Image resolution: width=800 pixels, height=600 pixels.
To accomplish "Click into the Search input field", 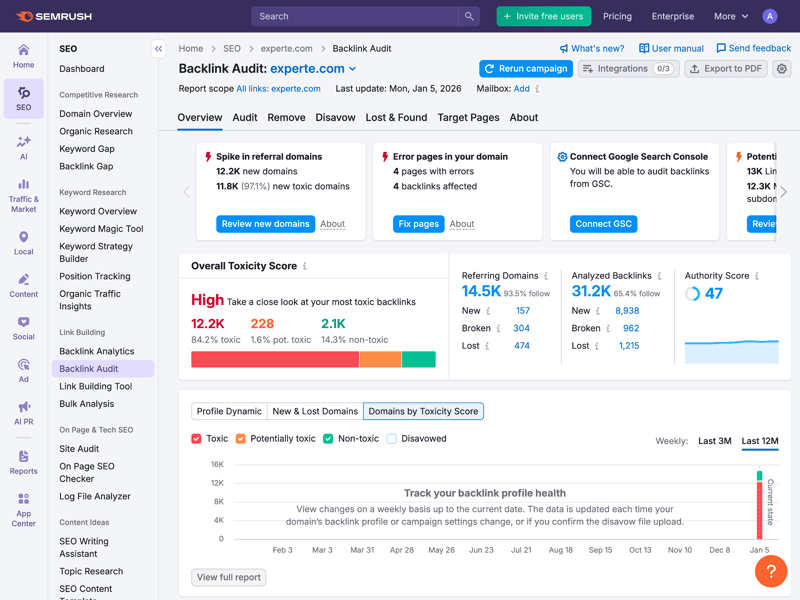I will (355, 16).
